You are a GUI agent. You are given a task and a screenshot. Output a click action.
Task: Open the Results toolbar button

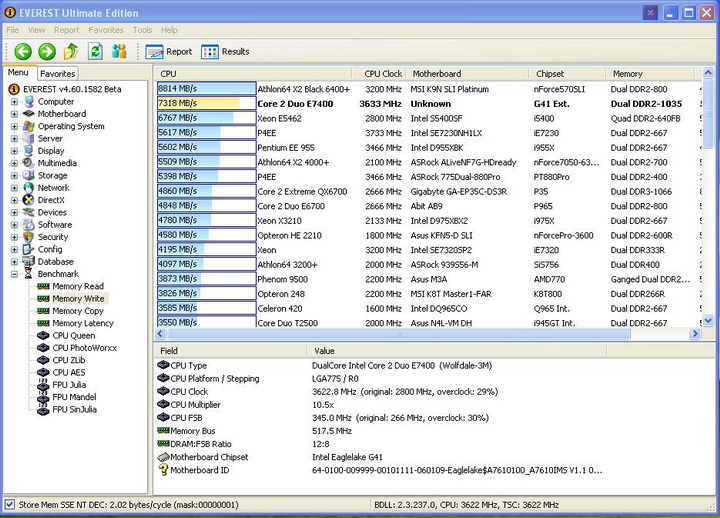click(225, 52)
